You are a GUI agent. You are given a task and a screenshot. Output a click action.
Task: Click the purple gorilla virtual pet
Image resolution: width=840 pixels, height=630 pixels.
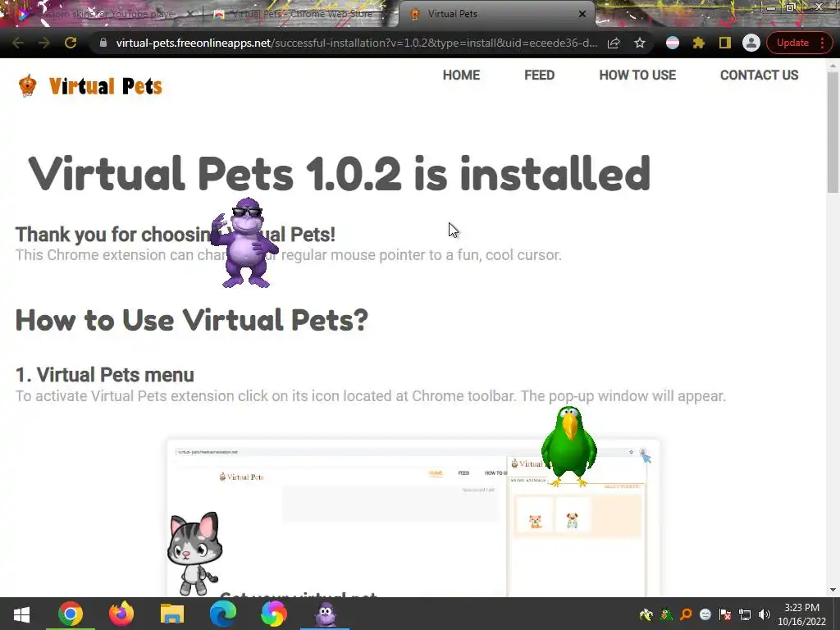[245, 244]
